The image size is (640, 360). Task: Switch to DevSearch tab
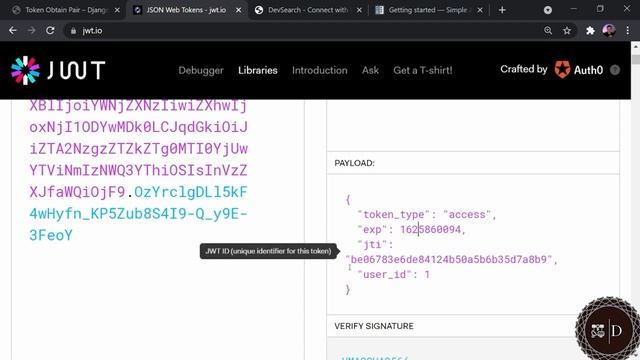(x=308, y=10)
